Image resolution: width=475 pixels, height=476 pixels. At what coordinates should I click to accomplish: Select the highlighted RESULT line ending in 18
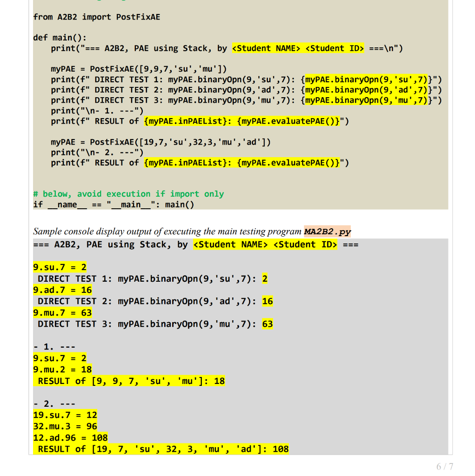pyautogui.click(x=129, y=380)
